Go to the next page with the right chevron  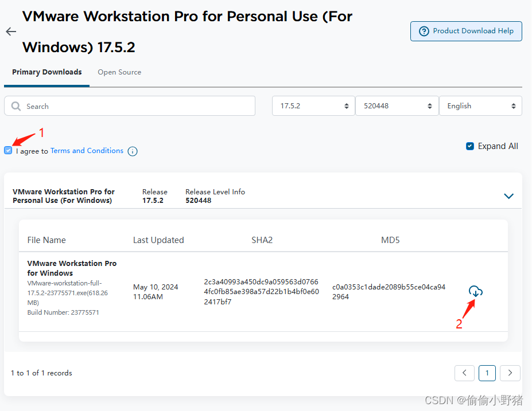click(510, 373)
